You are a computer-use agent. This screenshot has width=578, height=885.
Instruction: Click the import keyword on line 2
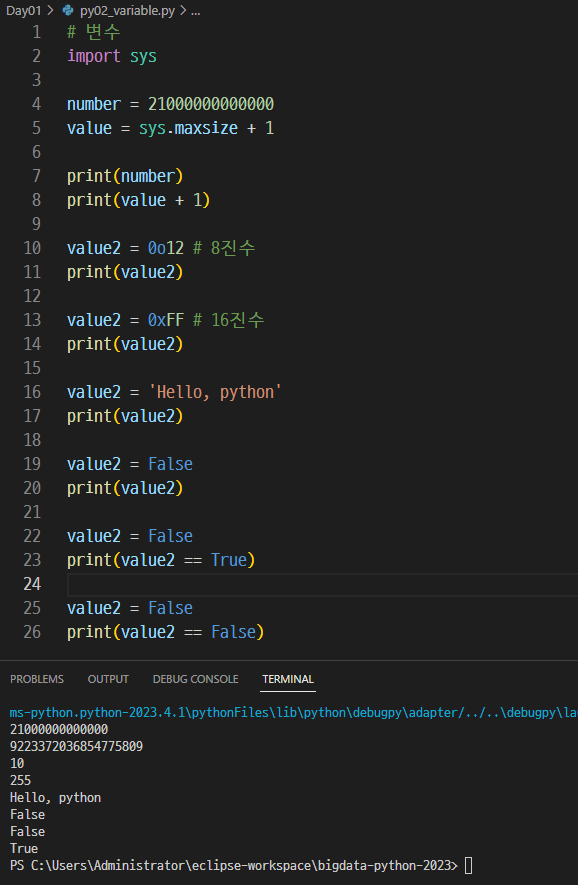click(94, 56)
